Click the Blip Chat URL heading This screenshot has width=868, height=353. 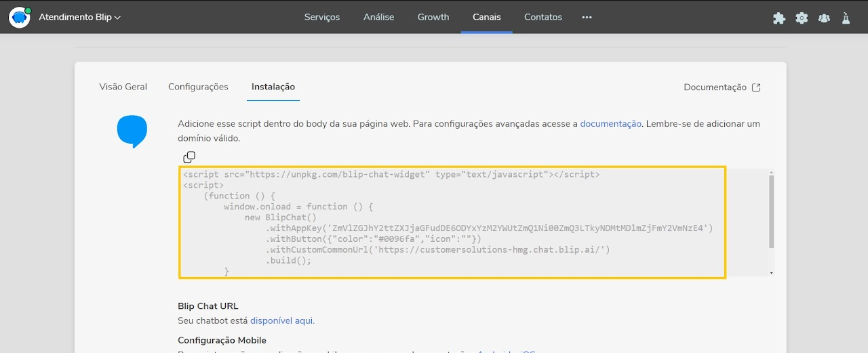208,306
